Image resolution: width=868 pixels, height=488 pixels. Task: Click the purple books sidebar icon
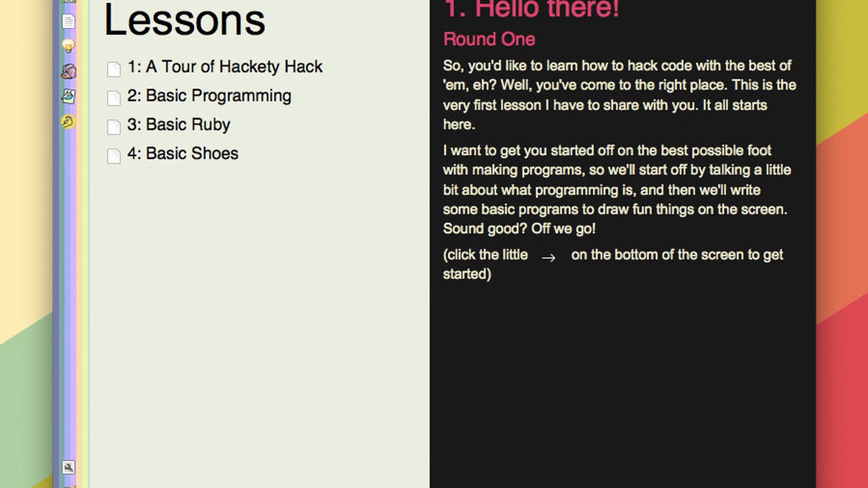(x=68, y=71)
